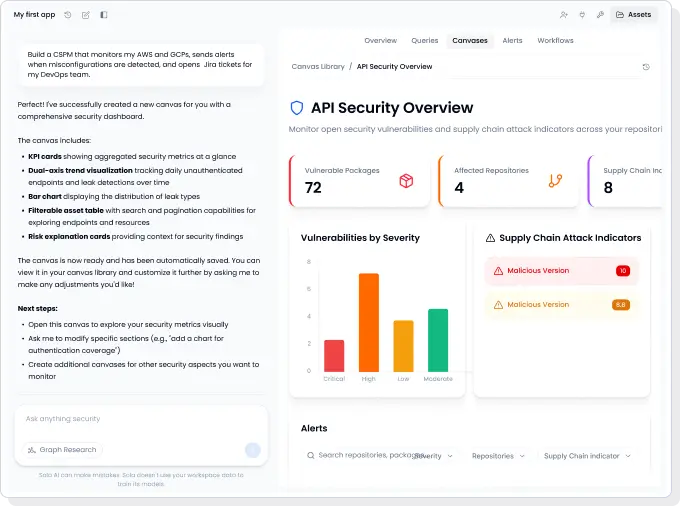Click the green Moderate bar in chart
The image size is (680, 506).
click(438, 340)
